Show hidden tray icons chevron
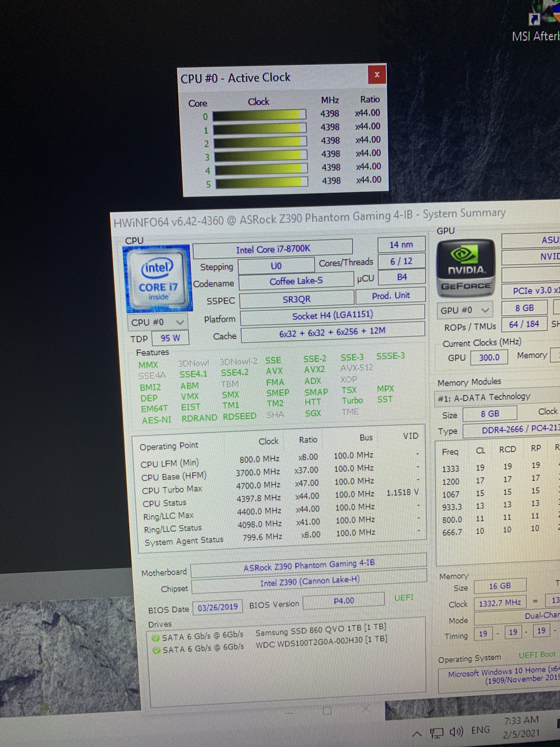The image size is (560, 747). tap(417, 734)
